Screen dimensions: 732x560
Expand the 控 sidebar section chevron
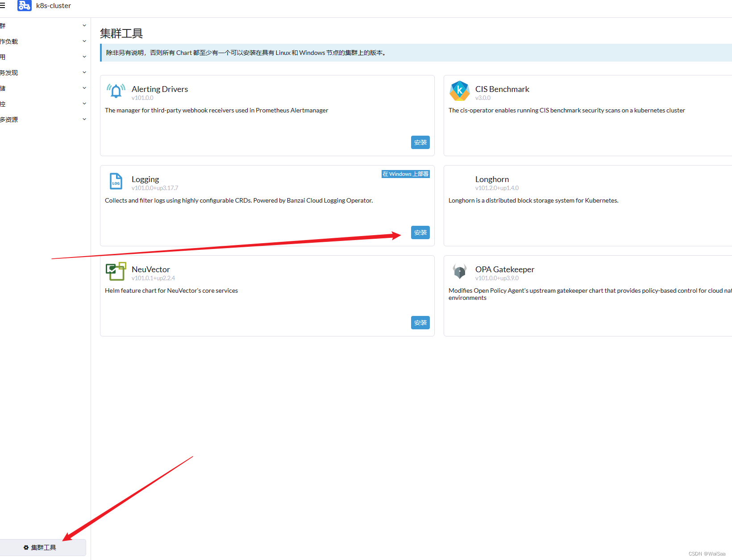[x=84, y=104]
